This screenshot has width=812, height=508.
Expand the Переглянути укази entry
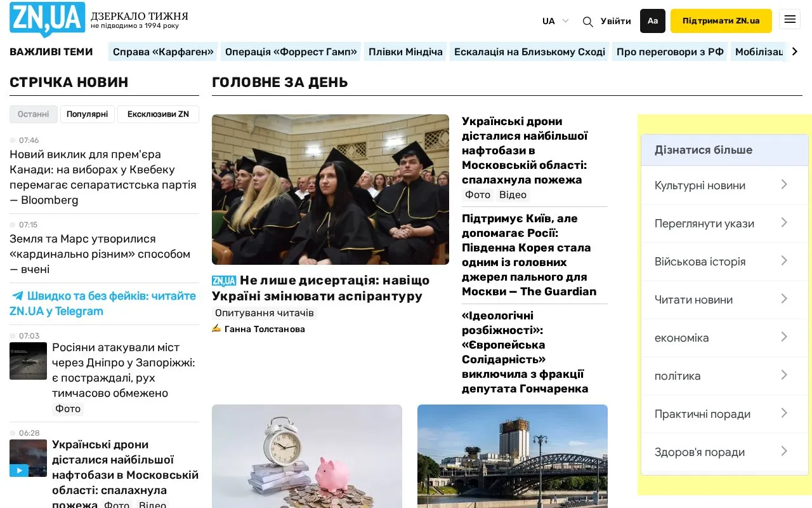(724, 224)
